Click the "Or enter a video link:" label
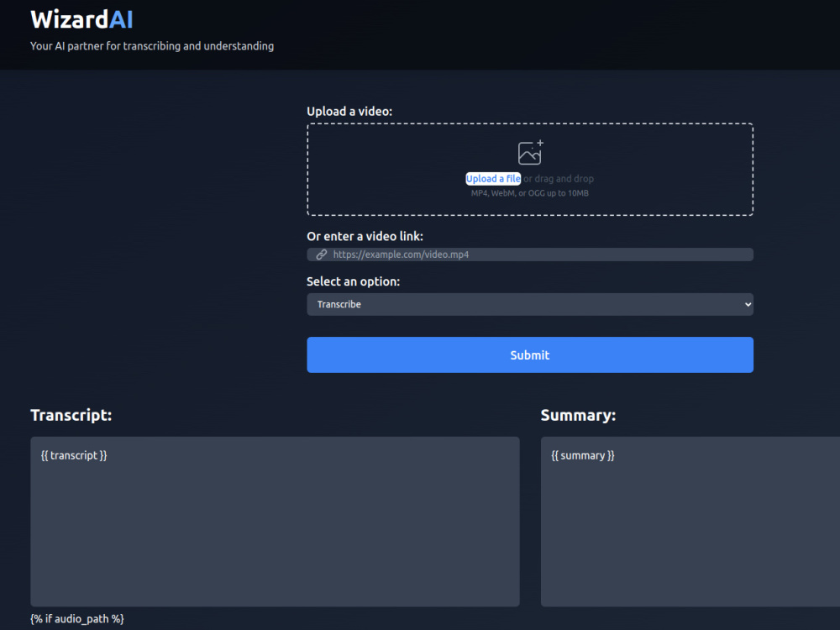The height and width of the screenshot is (630, 840). click(365, 236)
